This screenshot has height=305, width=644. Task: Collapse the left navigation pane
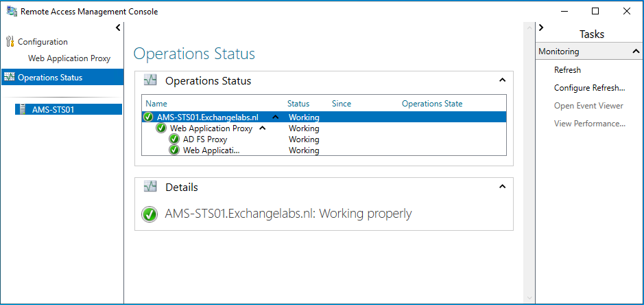click(118, 27)
